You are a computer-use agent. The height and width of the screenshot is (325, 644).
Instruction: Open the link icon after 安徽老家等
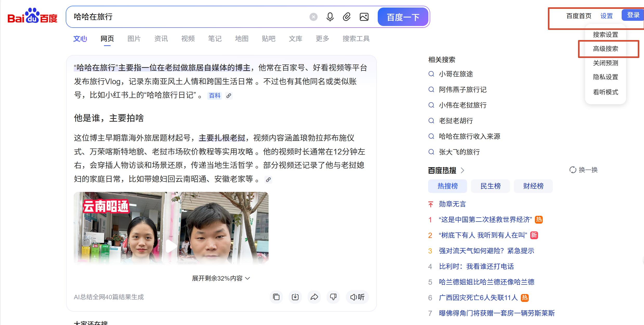(268, 180)
